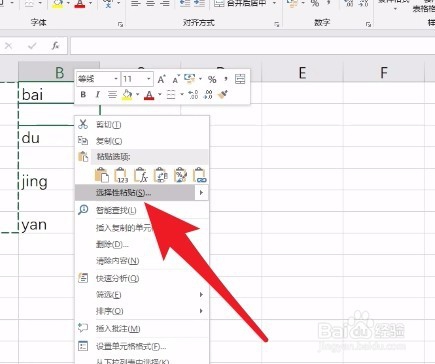Click the Cut (剪切) scissors icon
The image size is (435, 364).
click(x=83, y=124)
